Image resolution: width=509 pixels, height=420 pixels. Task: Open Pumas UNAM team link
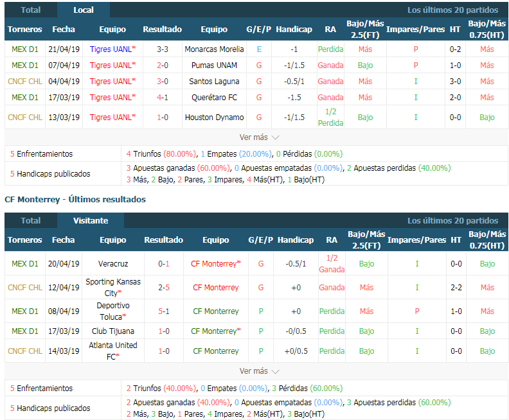click(x=214, y=66)
